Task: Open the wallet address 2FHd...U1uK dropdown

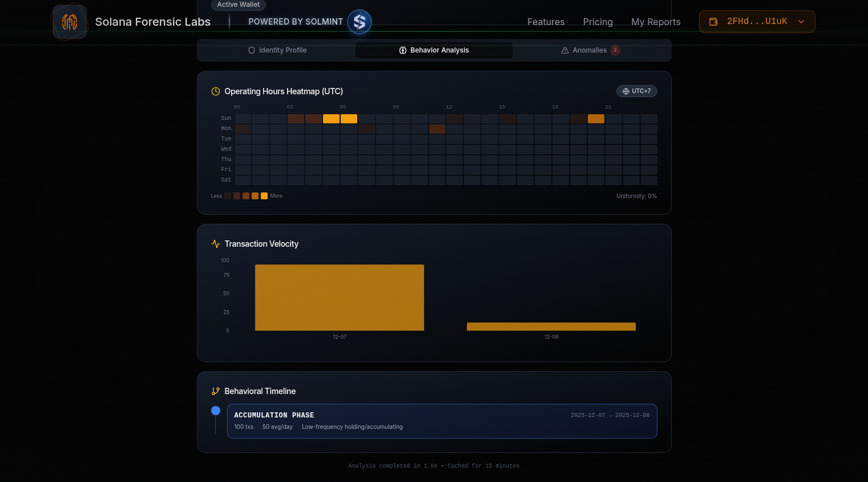Action: click(757, 21)
